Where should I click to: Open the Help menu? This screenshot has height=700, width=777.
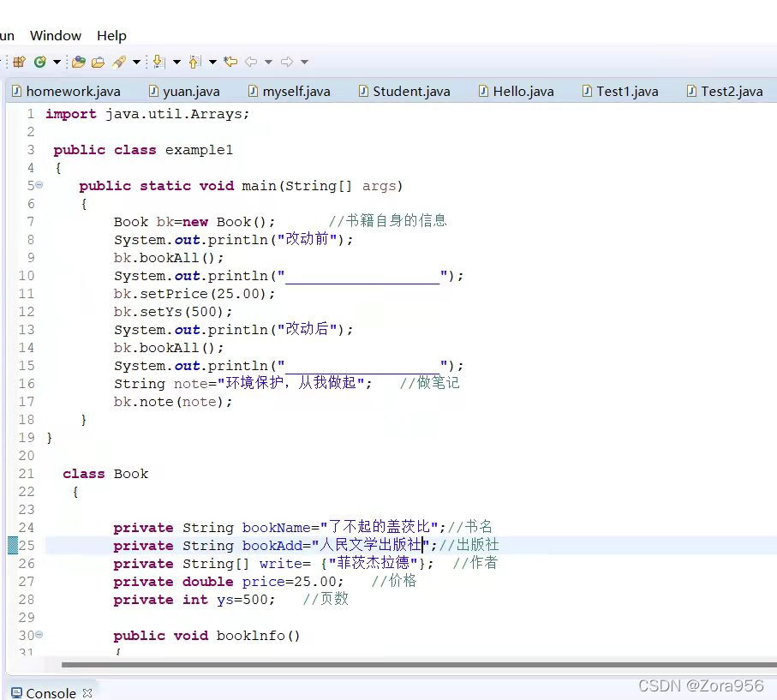[x=111, y=36]
